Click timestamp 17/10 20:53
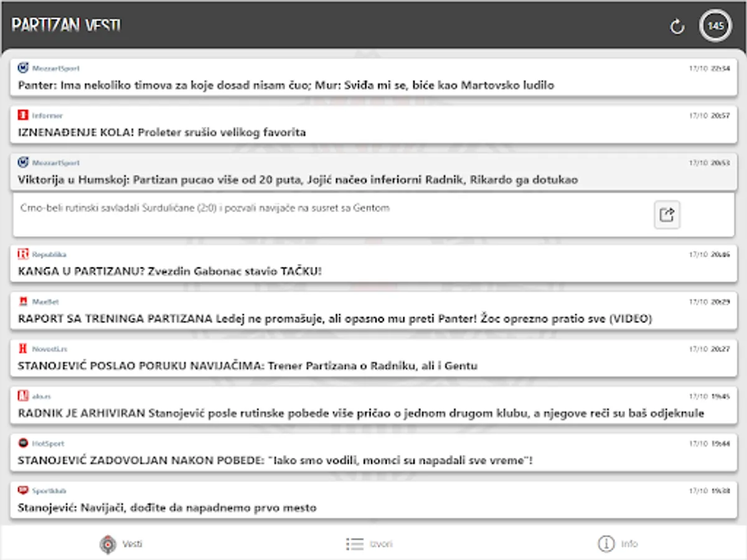This screenshot has width=747, height=560. pos(709,163)
